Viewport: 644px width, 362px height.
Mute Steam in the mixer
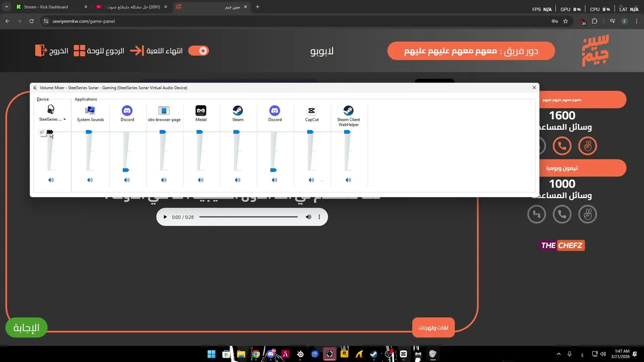coord(237,180)
